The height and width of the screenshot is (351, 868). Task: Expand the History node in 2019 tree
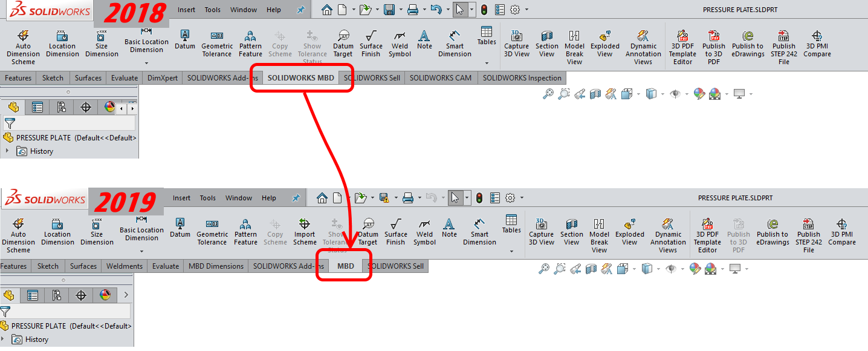click(x=3, y=340)
